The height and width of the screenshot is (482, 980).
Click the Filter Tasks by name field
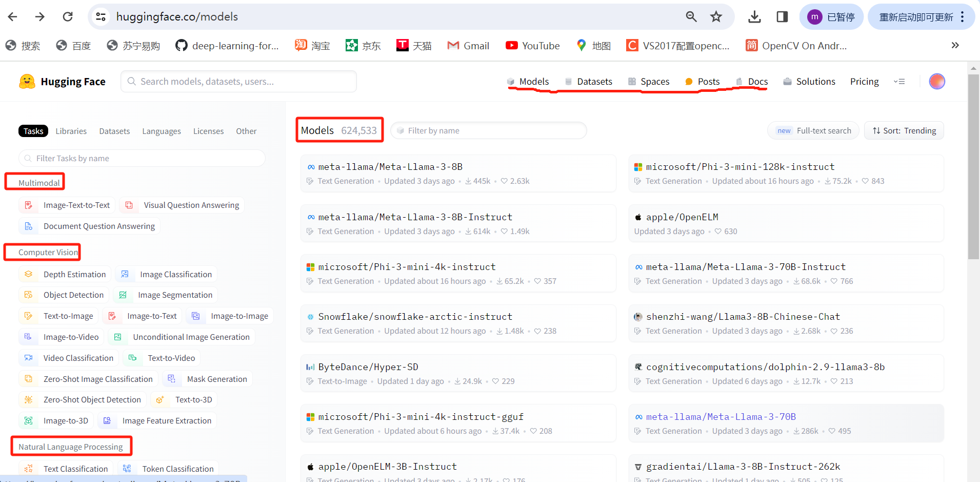(x=142, y=158)
